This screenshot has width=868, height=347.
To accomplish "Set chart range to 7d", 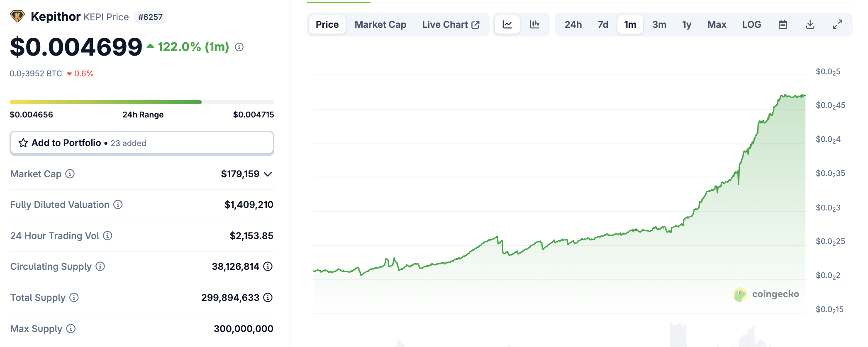I will (603, 24).
